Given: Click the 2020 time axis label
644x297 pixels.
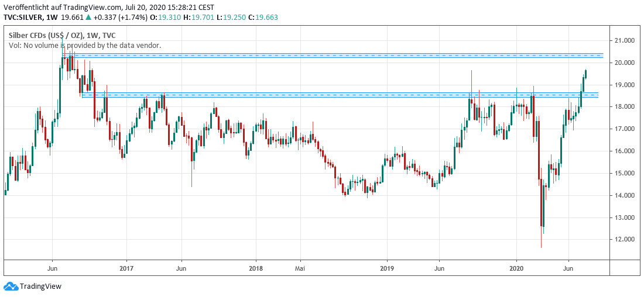Looking at the screenshot, I should click(516, 268).
